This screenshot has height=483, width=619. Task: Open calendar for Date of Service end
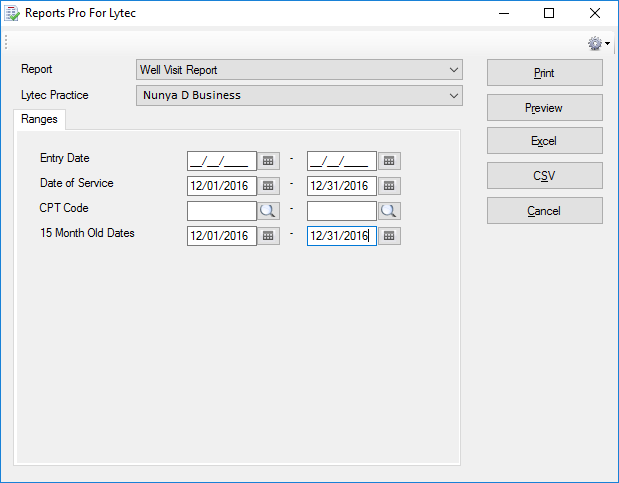[x=389, y=186]
